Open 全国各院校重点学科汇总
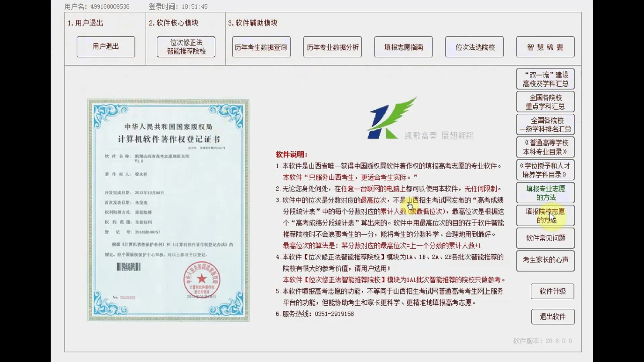This screenshot has height=362, width=644. 545,102
